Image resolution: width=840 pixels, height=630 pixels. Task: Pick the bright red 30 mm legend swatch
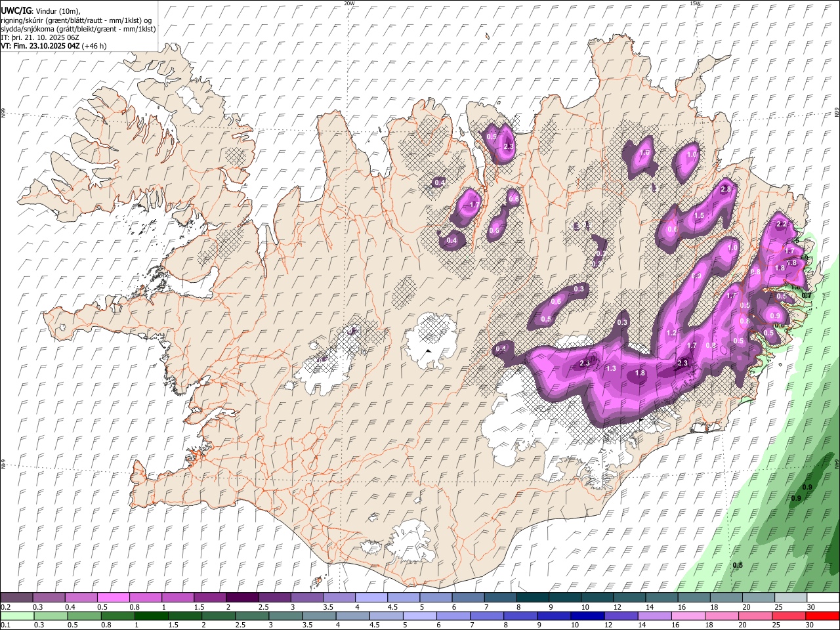tap(823, 616)
